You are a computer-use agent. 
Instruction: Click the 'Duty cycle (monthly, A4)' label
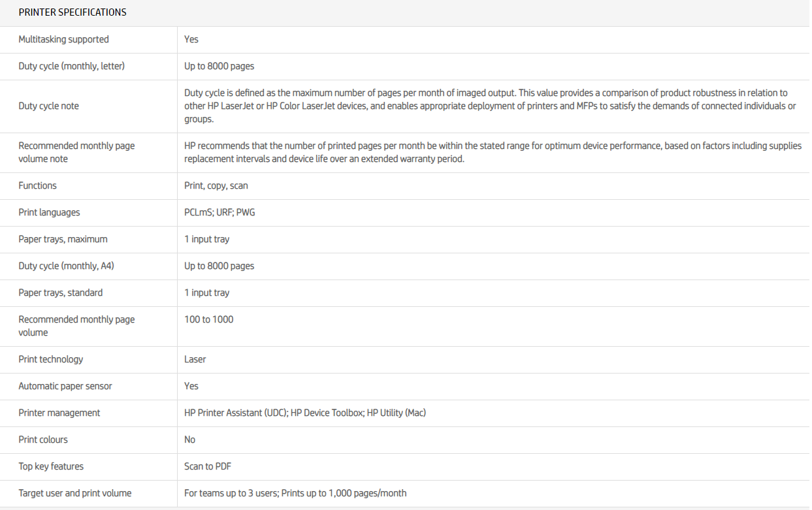tap(66, 266)
